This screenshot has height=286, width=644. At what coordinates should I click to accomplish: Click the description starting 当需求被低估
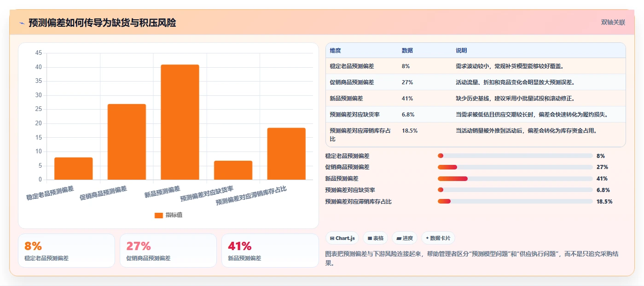click(x=532, y=114)
